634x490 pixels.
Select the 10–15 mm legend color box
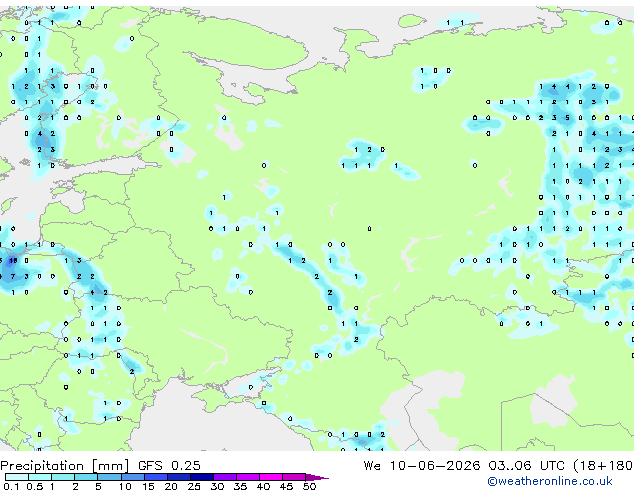coord(133,477)
